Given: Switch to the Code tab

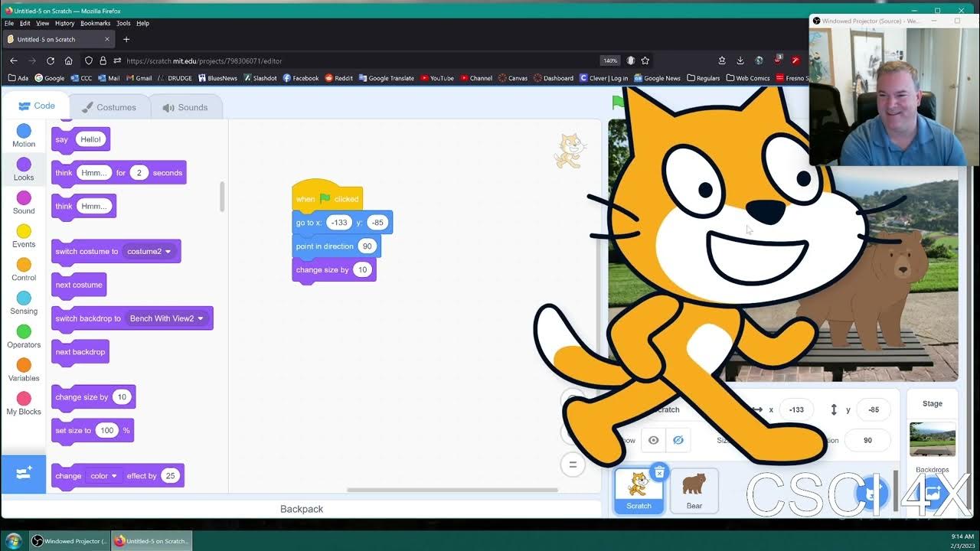Looking at the screenshot, I should point(36,106).
